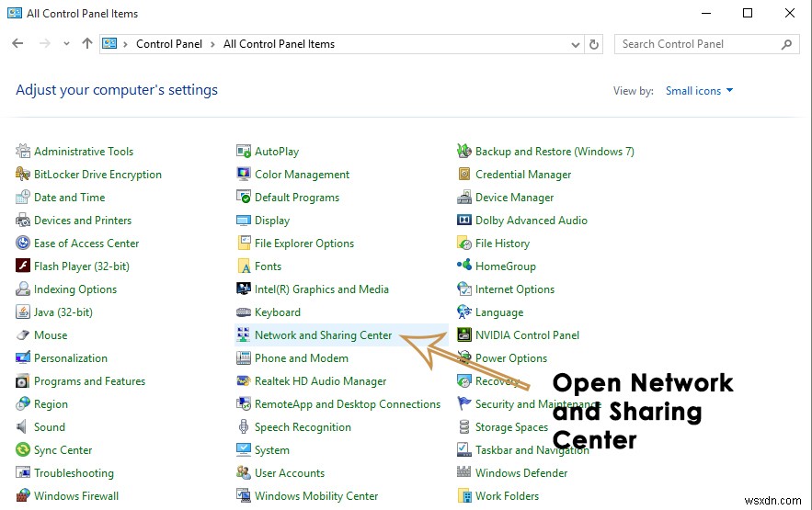The width and height of the screenshot is (812, 510).
Task: Click the NVIDIA Control Panel icon
Action: pos(464,335)
